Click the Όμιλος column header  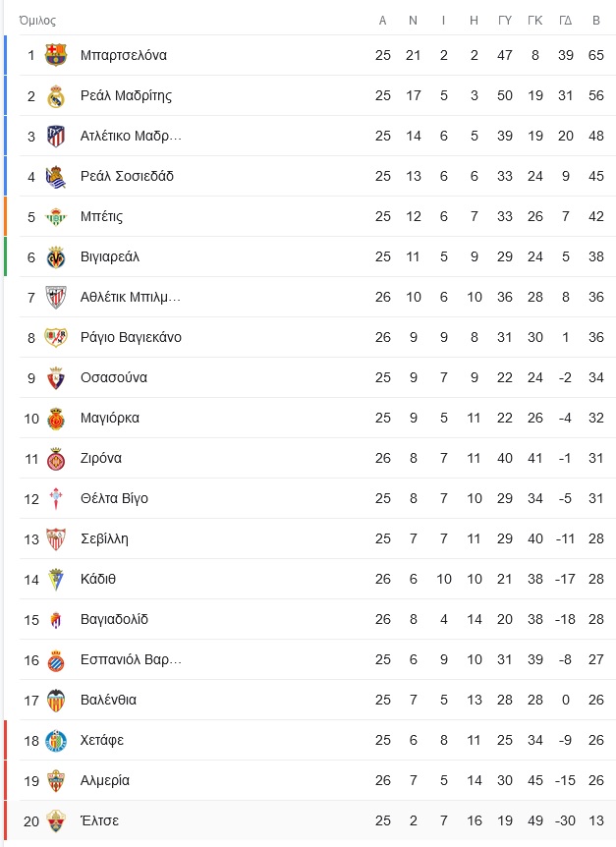[37, 21]
